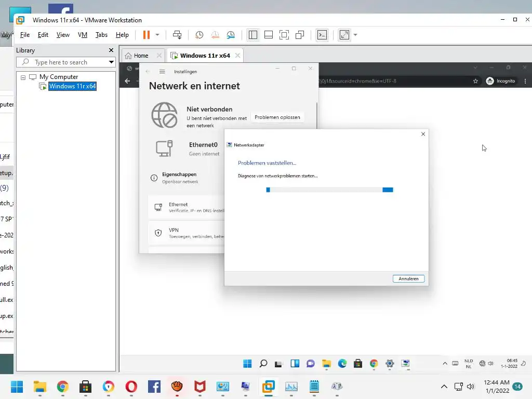The image size is (532, 399).
Task: Open guest Widgets icon
Action: (x=295, y=364)
